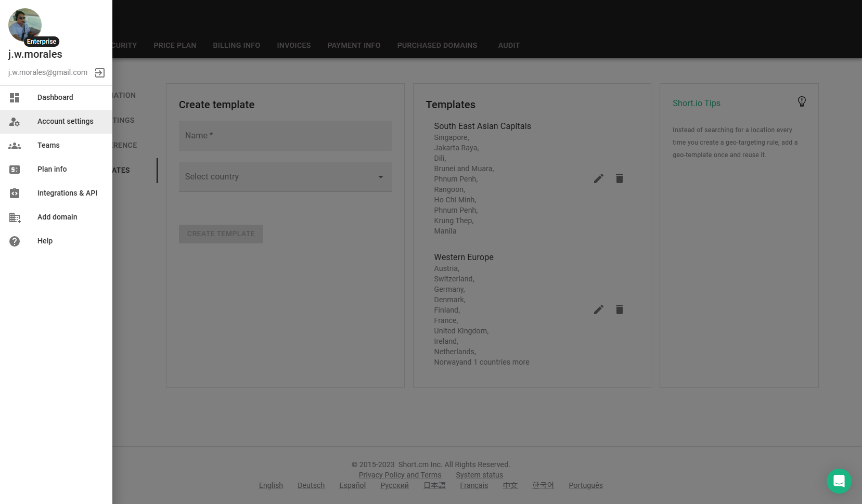Click the template Name input field
Viewport: 862px width, 504px height.
[285, 136]
